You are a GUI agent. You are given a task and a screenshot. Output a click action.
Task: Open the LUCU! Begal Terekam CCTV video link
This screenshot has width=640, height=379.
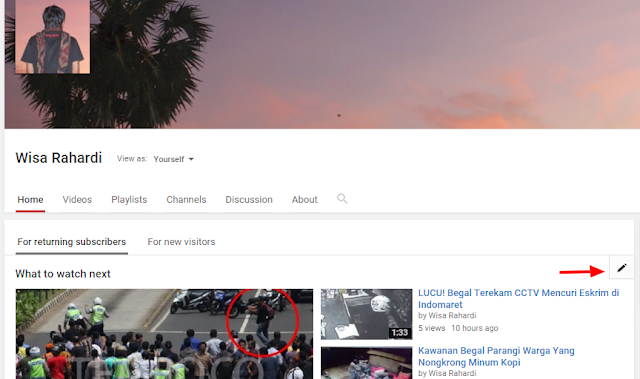[518, 299]
